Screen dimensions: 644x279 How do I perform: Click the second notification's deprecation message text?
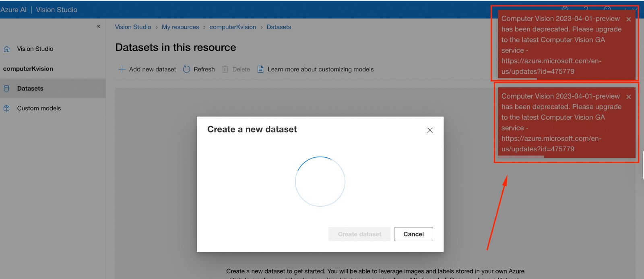(x=561, y=123)
